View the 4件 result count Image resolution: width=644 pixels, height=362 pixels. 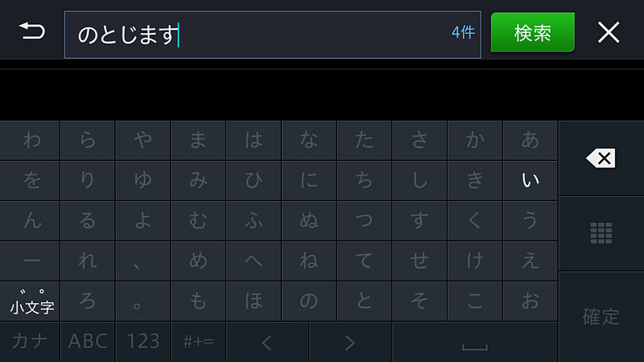tap(463, 33)
